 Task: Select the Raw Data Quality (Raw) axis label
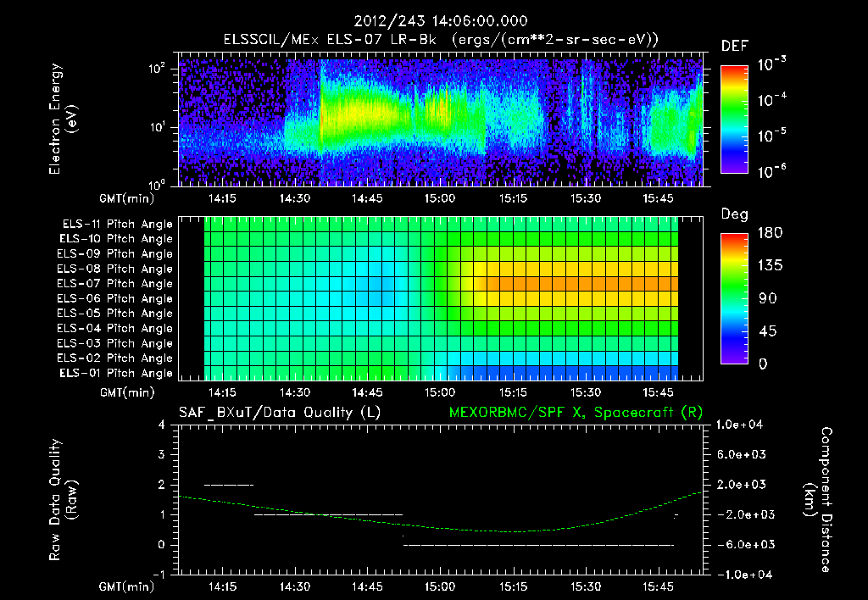coord(63,500)
